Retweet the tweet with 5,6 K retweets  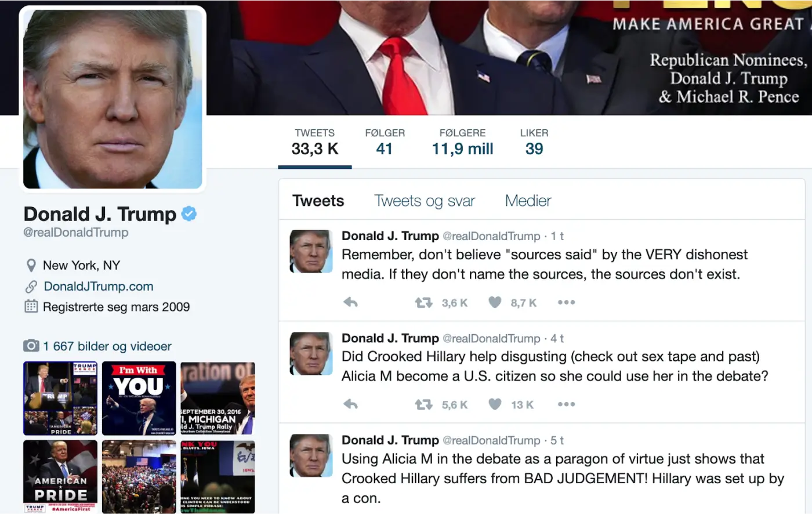[424, 404]
